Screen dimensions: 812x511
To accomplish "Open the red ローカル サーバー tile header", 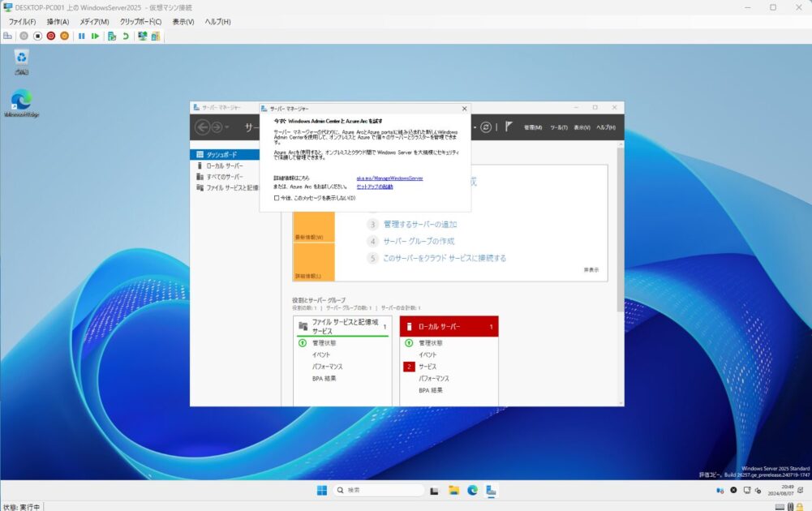I will [449, 327].
